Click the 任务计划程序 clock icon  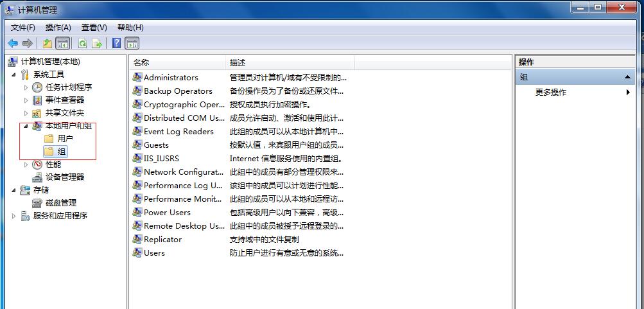37,87
